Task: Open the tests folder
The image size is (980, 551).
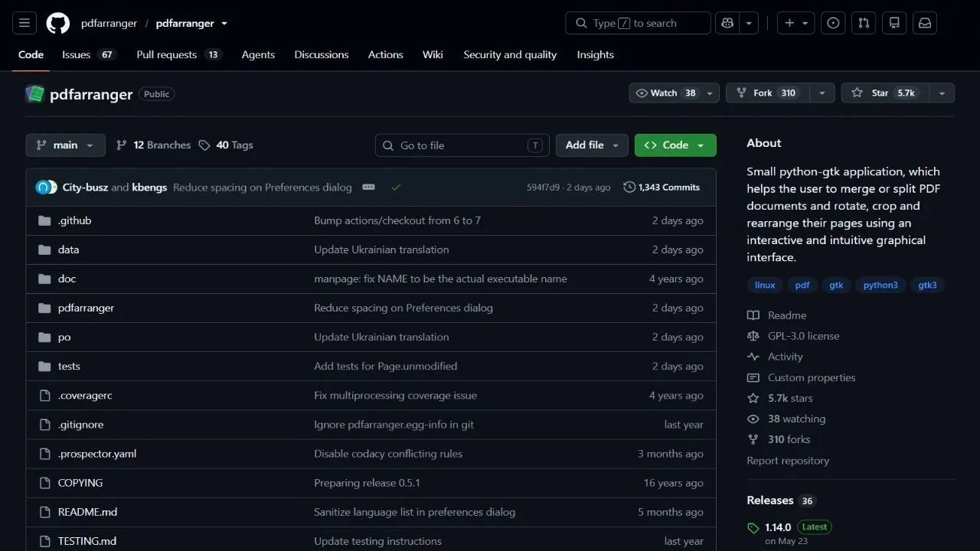Action: coord(69,366)
